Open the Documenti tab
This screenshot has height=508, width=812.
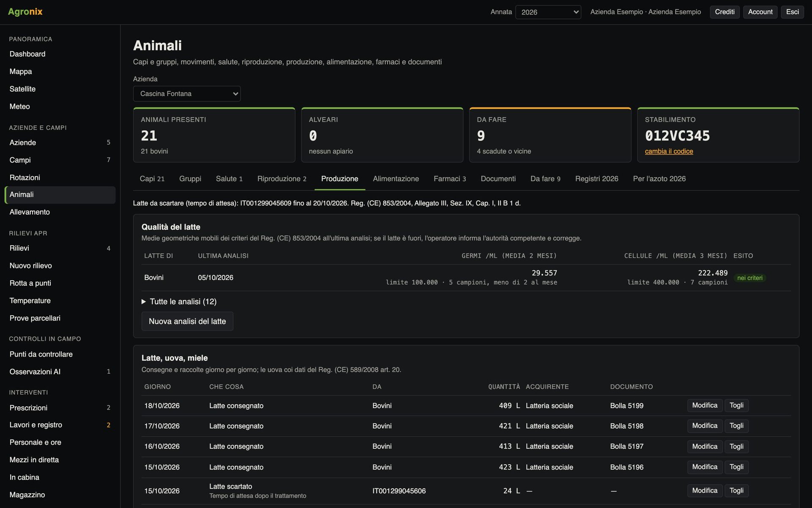(x=498, y=179)
